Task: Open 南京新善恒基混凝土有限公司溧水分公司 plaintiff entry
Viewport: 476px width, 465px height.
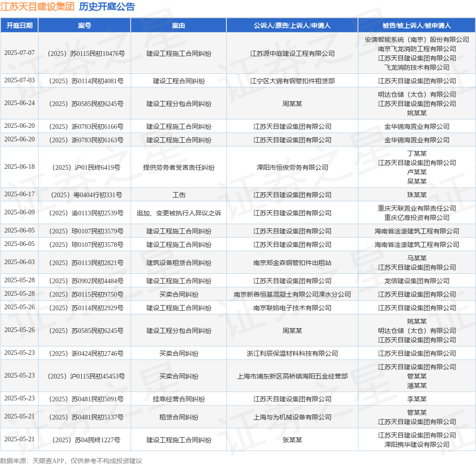Action: tap(292, 294)
